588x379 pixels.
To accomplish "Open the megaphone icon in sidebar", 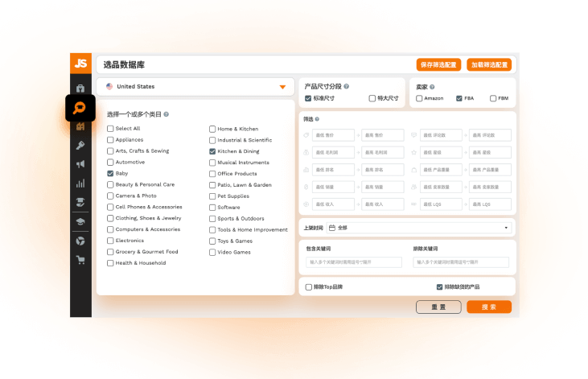I will (x=80, y=164).
